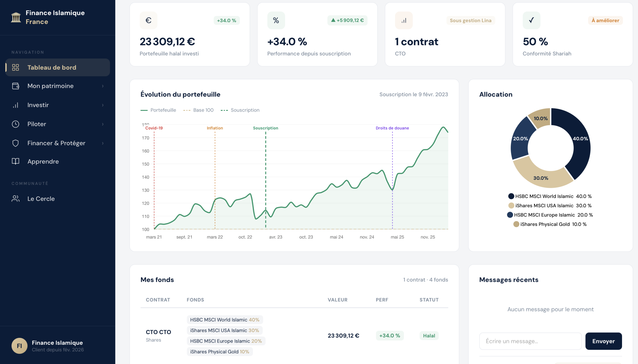Viewport: 638px width, 364px height.
Task: Click the iShares Physical Gold 10% fund tag
Action: (220, 352)
